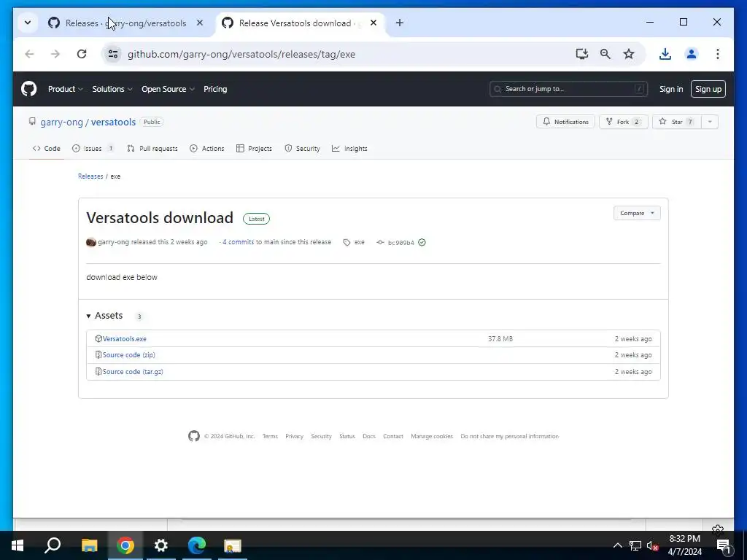Image resolution: width=747 pixels, height=560 pixels.
Task: Open Settings gear in the taskbar
Action: click(161, 545)
